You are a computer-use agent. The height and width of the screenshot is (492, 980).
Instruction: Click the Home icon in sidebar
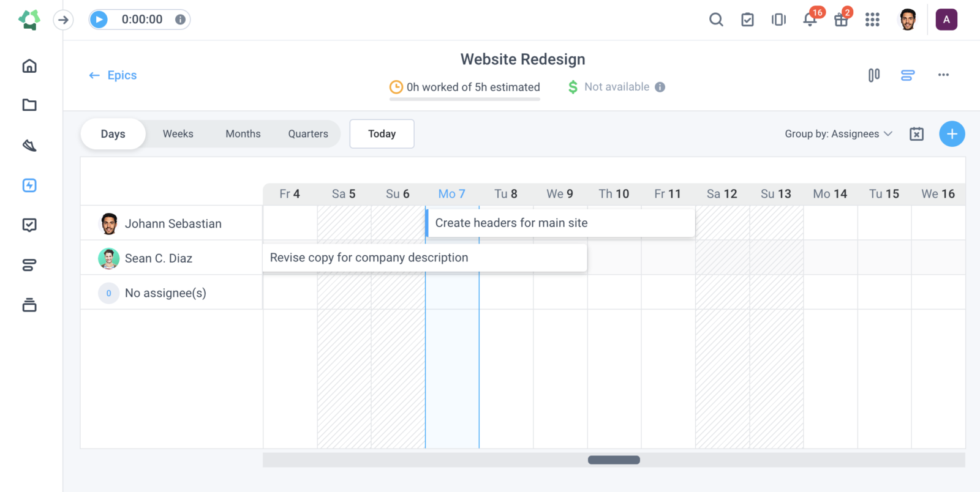(x=29, y=65)
